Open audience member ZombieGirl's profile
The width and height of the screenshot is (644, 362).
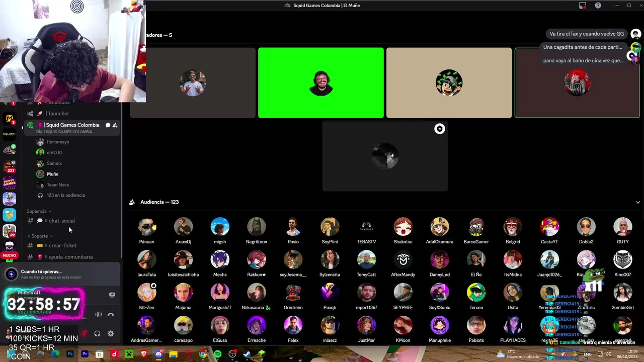point(623,297)
